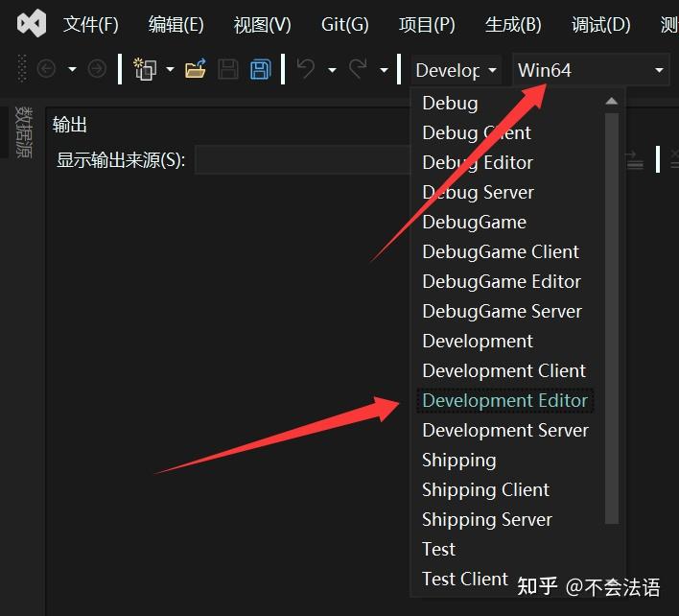This screenshot has height=616, width=679.
Task: Click the word wrap icon in Output panel
Action: pyautogui.click(x=635, y=160)
